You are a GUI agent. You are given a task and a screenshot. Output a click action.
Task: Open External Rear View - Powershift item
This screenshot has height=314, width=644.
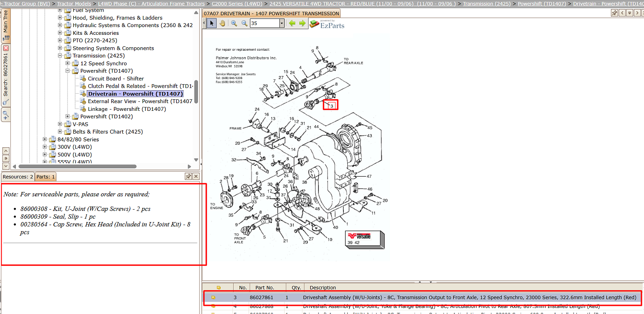pyautogui.click(x=140, y=101)
